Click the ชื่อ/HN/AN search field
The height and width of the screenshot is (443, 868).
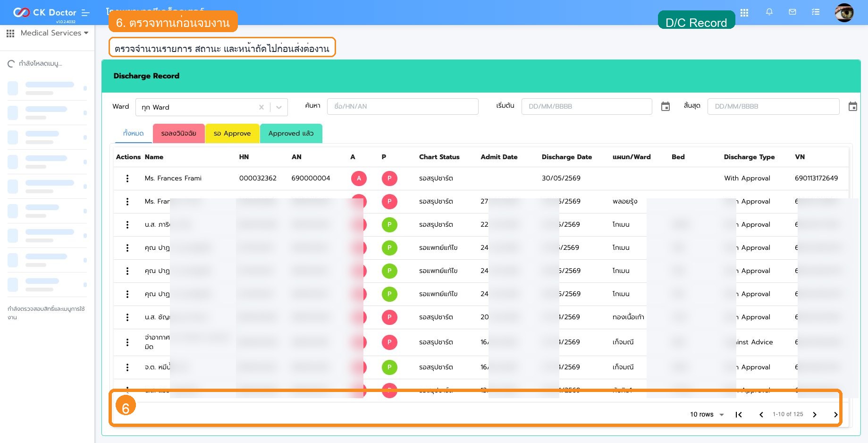pyautogui.click(x=403, y=106)
